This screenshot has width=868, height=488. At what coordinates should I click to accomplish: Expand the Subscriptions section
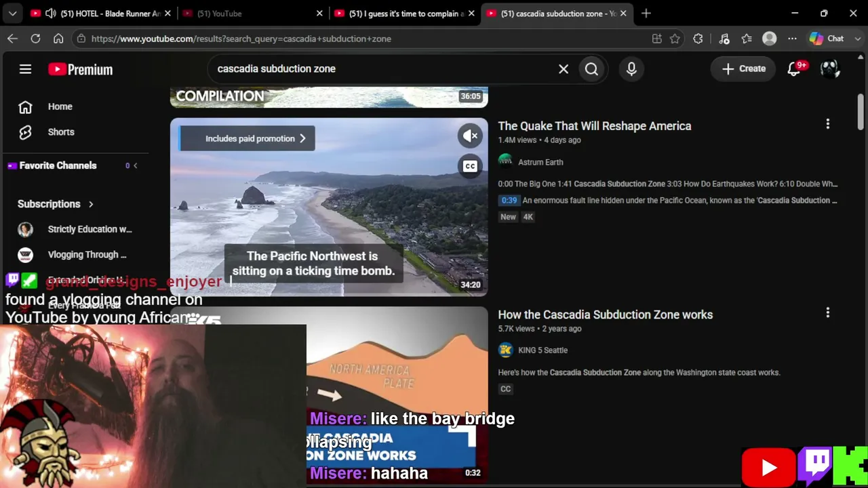pos(91,204)
